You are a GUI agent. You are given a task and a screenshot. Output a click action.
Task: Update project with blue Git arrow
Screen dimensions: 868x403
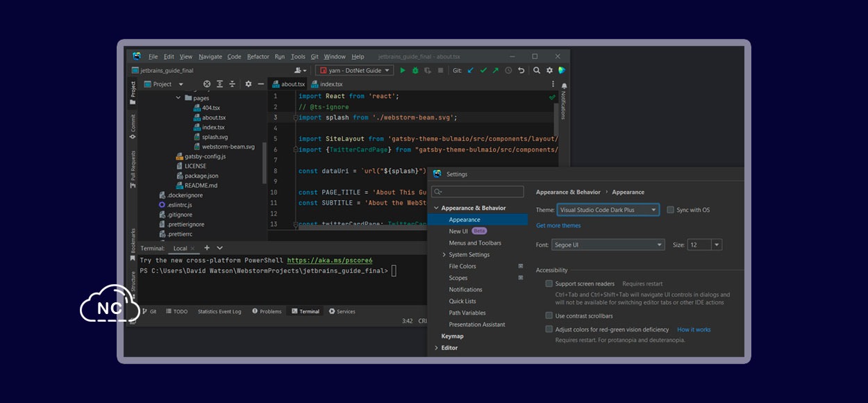click(470, 70)
